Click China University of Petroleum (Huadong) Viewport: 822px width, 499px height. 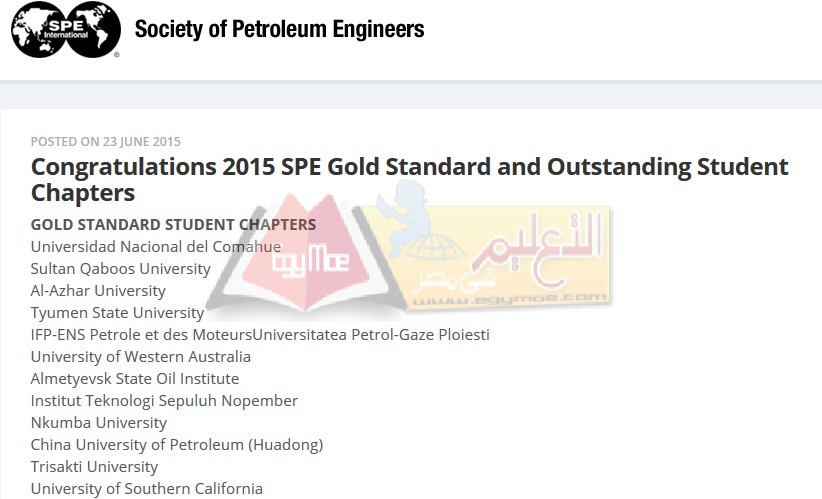177,445
